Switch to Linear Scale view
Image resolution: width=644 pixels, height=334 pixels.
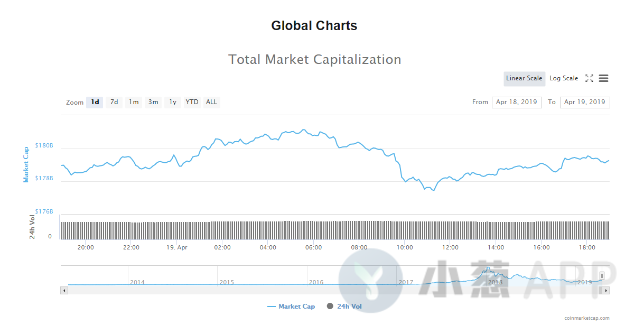pyautogui.click(x=524, y=78)
